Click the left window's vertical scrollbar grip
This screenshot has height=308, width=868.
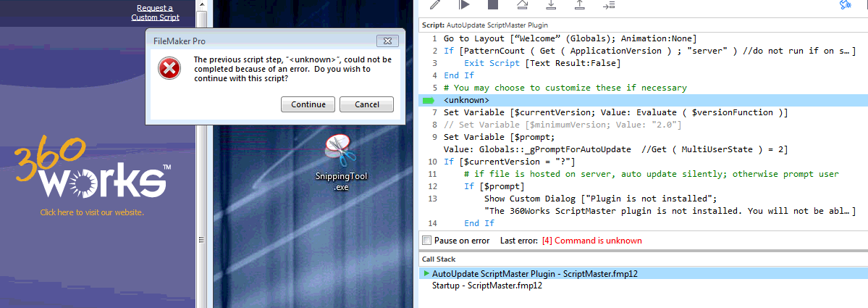click(x=201, y=239)
